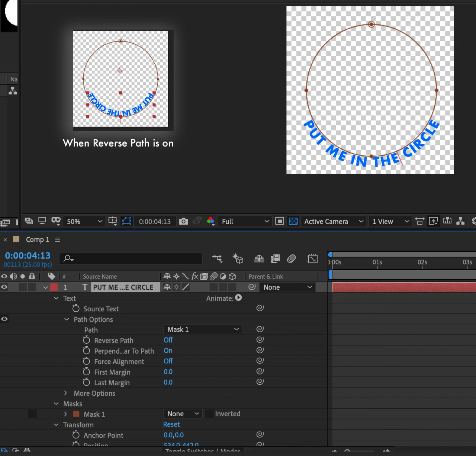Open the Parent None dropdown

click(x=287, y=287)
